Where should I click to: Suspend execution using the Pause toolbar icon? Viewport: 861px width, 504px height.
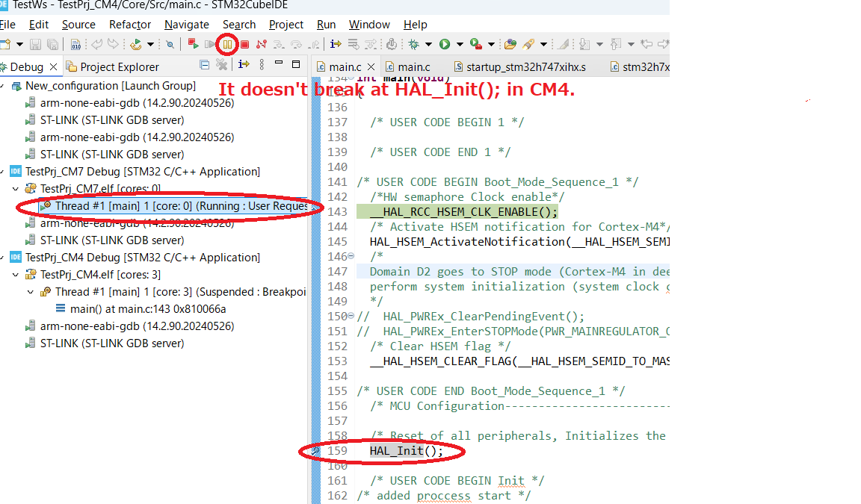tap(226, 44)
